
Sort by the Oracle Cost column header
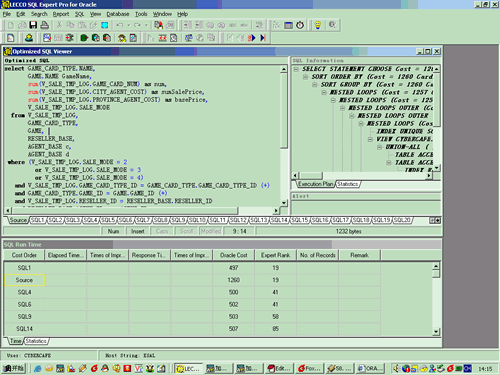tap(234, 255)
